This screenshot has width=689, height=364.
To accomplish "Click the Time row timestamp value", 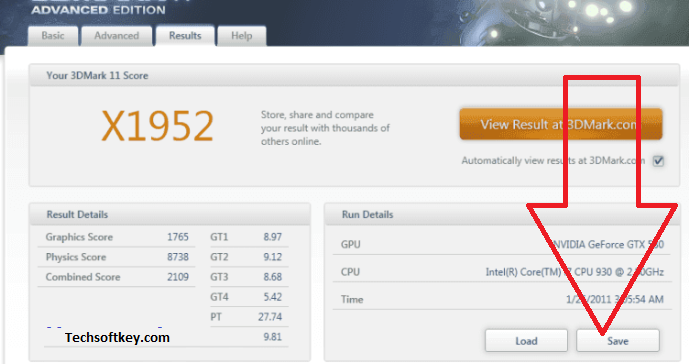I will 614,299.
